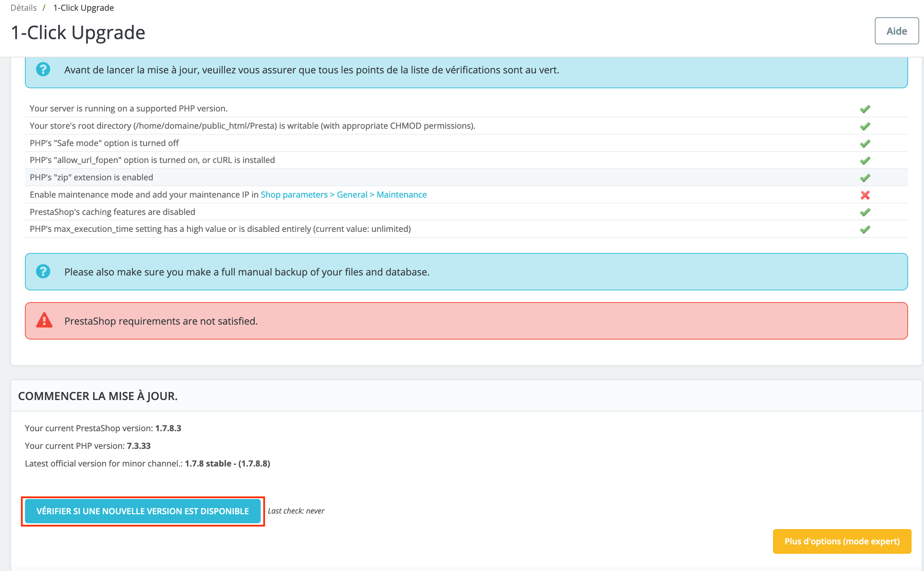Viewport: 924px width, 571px height.
Task: Click green check for caching features disabled
Action: (x=865, y=212)
